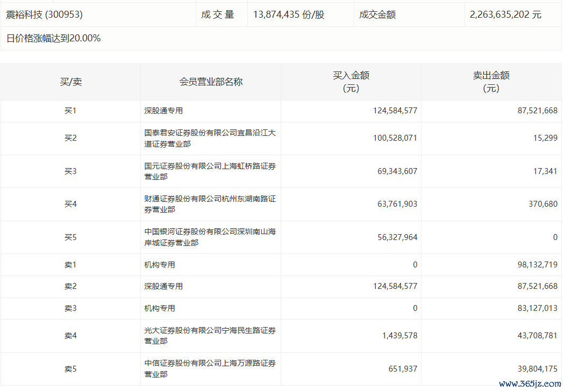Select buy amount 0 in 卖1 row
The height and width of the screenshot is (392, 565).
pyautogui.click(x=415, y=265)
